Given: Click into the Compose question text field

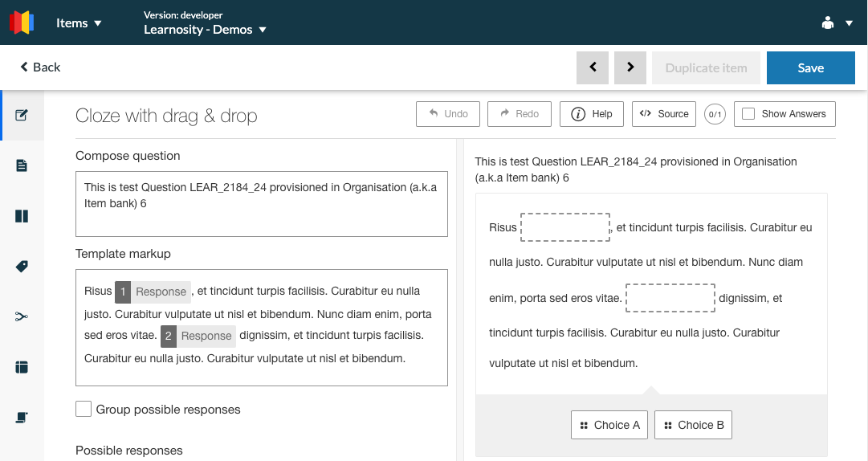Looking at the screenshot, I should (x=261, y=204).
